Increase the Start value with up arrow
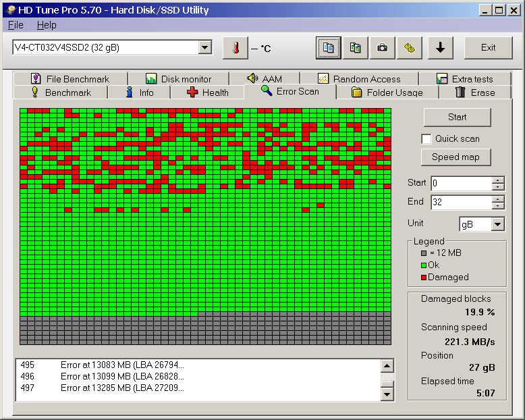 (x=498, y=180)
